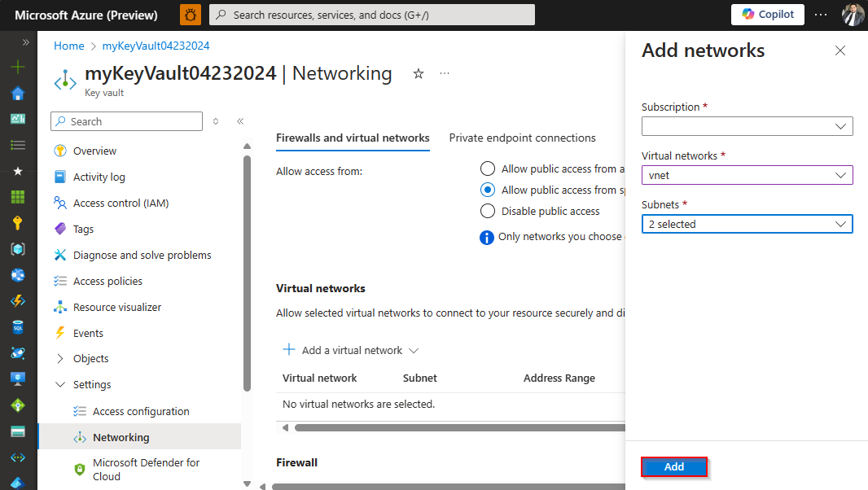Select the Virtual machines sidebar icon
The width and height of the screenshot is (868, 490).
18,378
